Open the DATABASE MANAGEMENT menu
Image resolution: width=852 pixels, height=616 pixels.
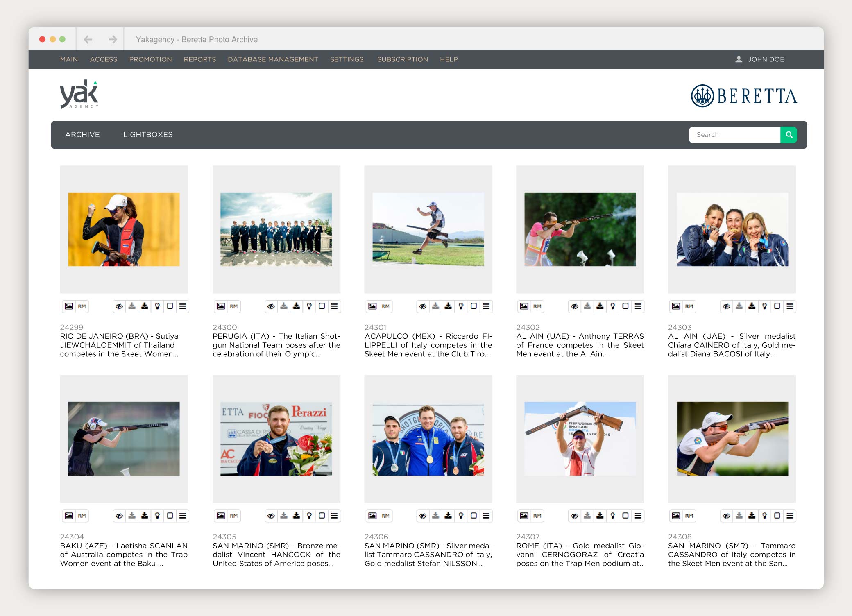tap(273, 59)
